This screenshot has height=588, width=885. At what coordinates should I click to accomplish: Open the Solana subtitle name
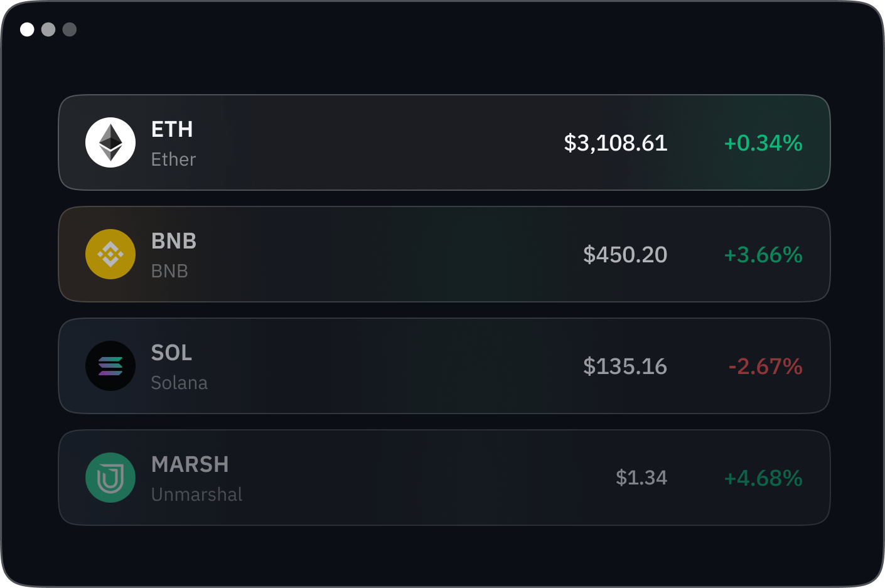pos(179,383)
